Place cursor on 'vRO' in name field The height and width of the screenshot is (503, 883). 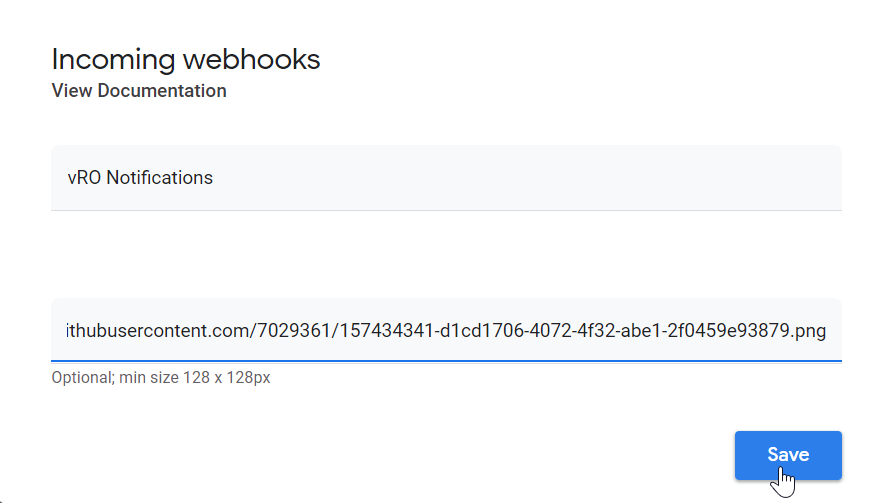tap(84, 178)
